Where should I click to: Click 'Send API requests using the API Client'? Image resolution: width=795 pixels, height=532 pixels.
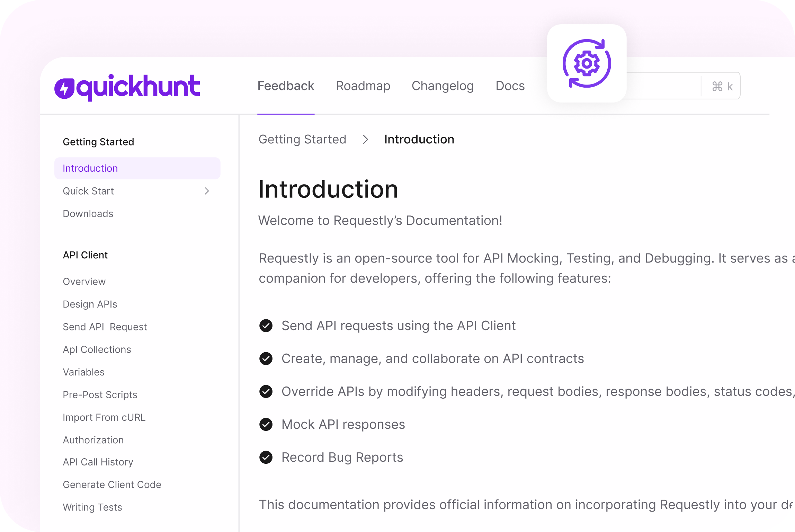[x=399, y=326]
